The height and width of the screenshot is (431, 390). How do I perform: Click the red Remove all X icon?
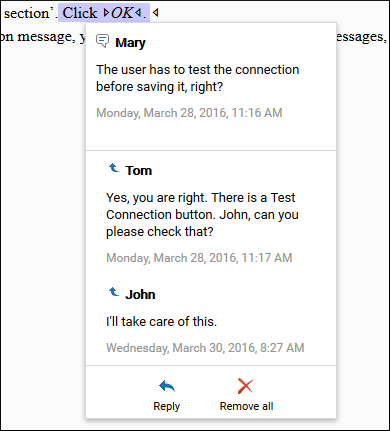(246, 386)
